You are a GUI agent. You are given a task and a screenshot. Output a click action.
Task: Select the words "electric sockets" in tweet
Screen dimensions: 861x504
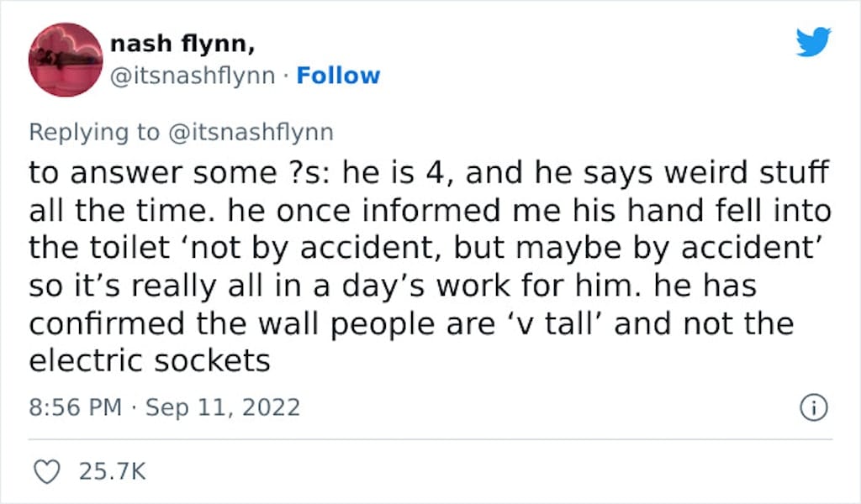point(150,361)
